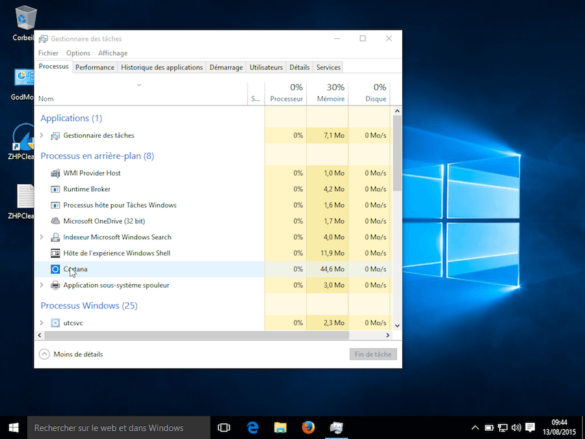Click the taskbar clock showing 09:44
Viewport: 585px width, 439px height.
pyautogui.click(x=559, y=427)
